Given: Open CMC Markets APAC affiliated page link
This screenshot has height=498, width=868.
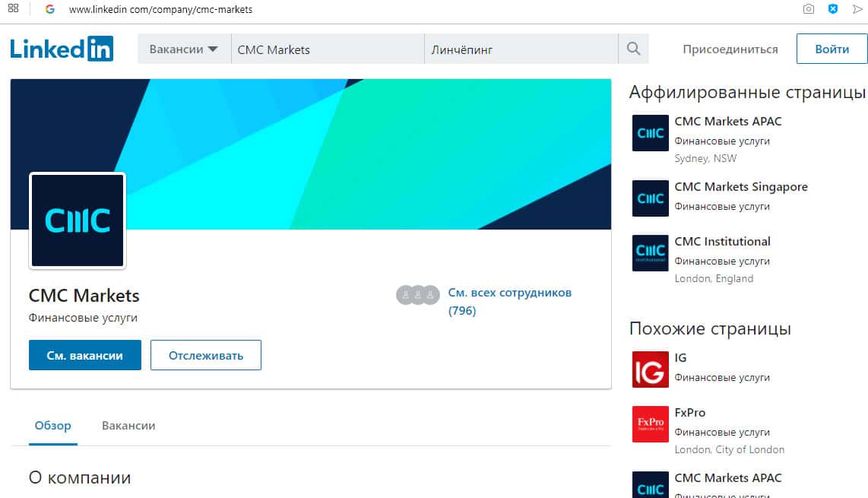Looking at the screenshot, I should tap(728, 122).
